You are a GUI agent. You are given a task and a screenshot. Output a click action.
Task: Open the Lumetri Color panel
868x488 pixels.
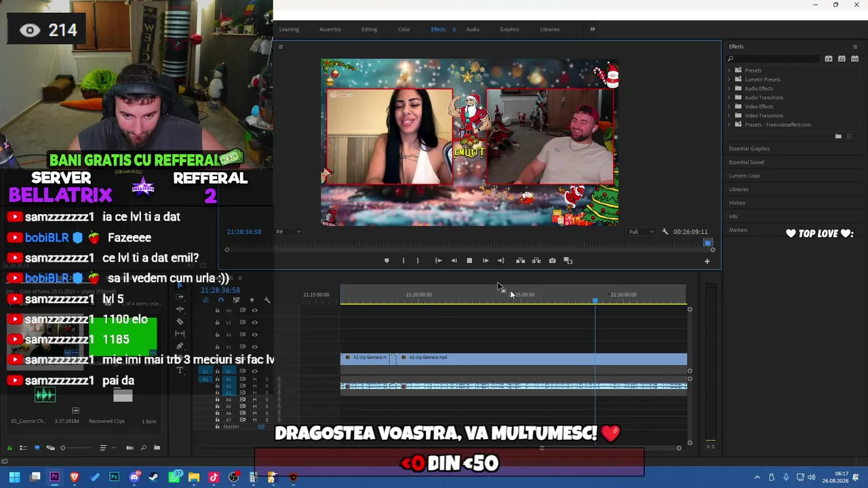click(x=745, y=176)
